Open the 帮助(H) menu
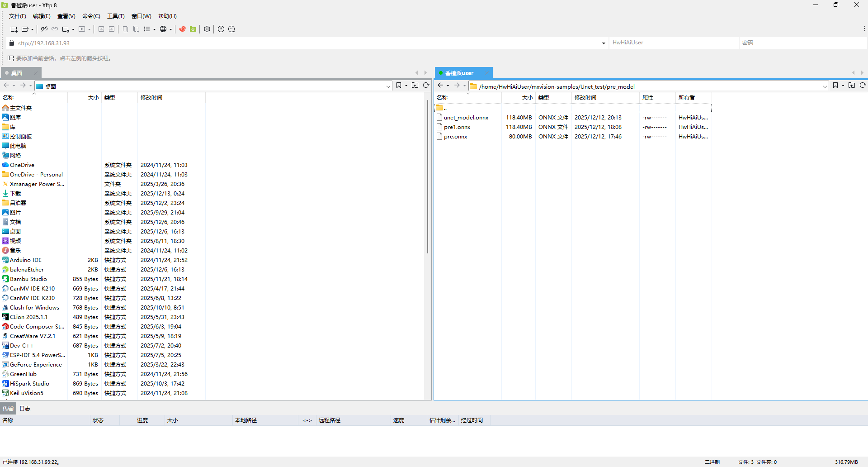868x467 pixels. (167, 16)
